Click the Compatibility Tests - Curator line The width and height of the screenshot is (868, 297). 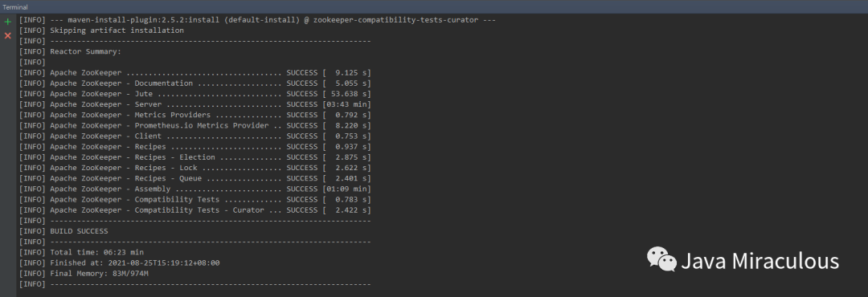(x=194, y=210)
